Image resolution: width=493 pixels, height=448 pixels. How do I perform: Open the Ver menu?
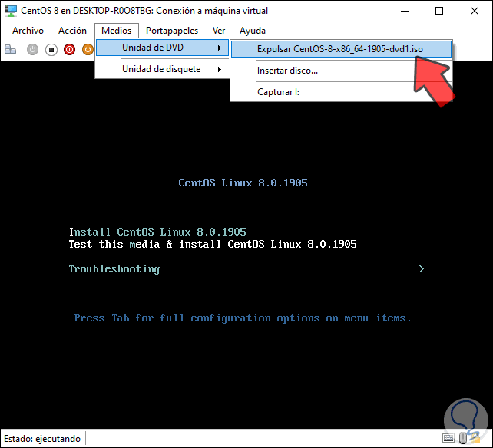[x=219, y=31]
